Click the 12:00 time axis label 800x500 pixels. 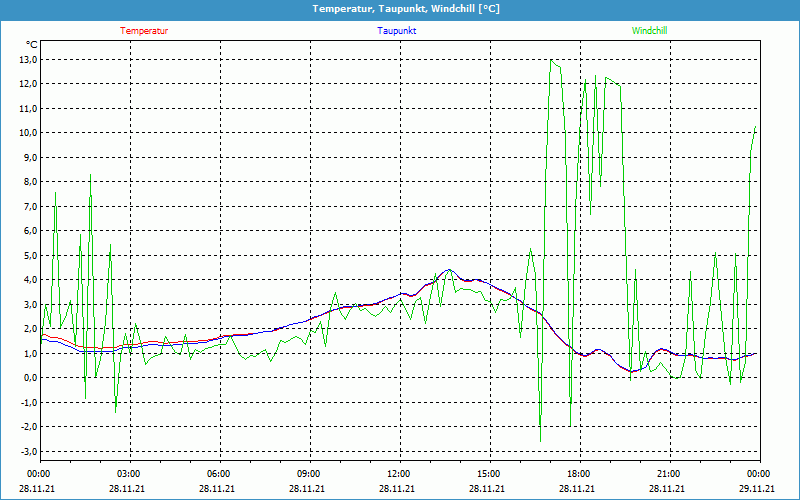[398, 474]
